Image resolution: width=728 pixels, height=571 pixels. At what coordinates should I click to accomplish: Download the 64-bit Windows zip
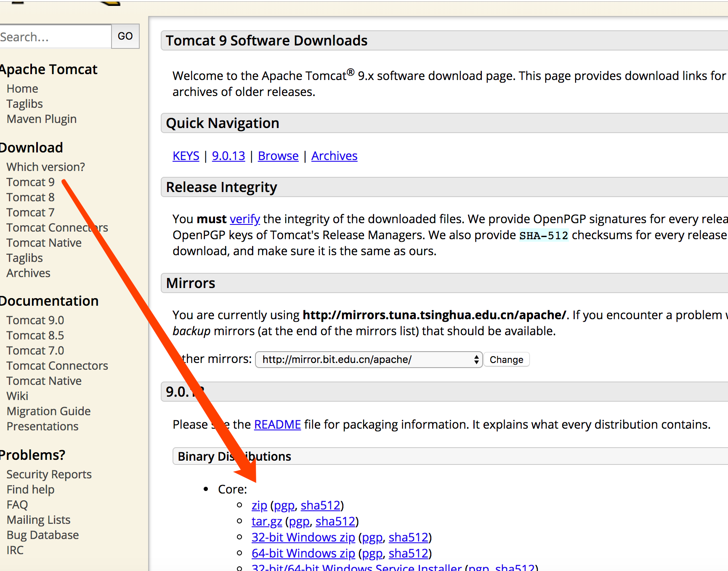(x=303, y=554)
